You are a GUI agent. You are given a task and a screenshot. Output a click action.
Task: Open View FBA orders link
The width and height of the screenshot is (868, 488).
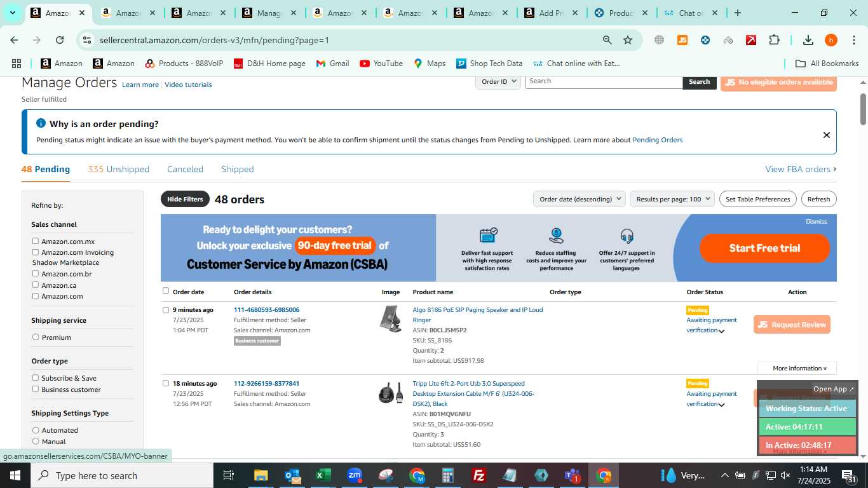(x=801, y=169)
